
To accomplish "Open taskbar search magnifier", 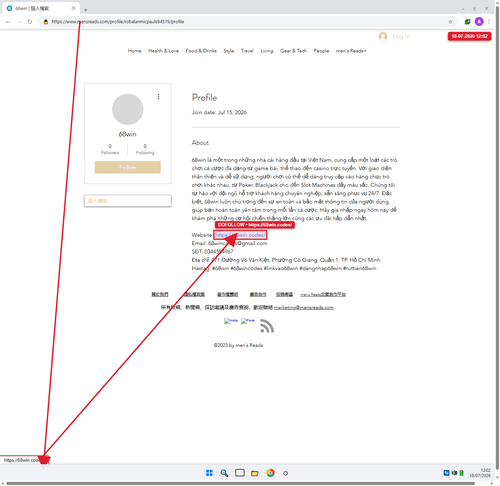I will tap(224, 473).
